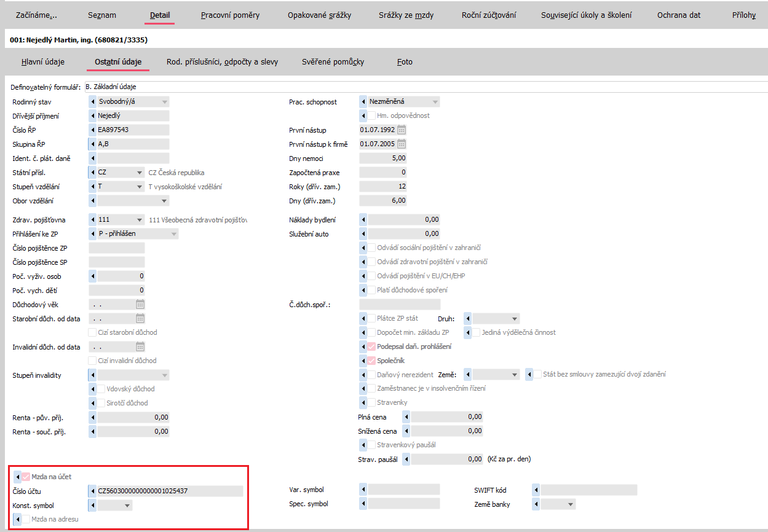The image size is (768, 532).
Task: Open the Konst. symbol dropdown
Action: [x=127, y=505]
